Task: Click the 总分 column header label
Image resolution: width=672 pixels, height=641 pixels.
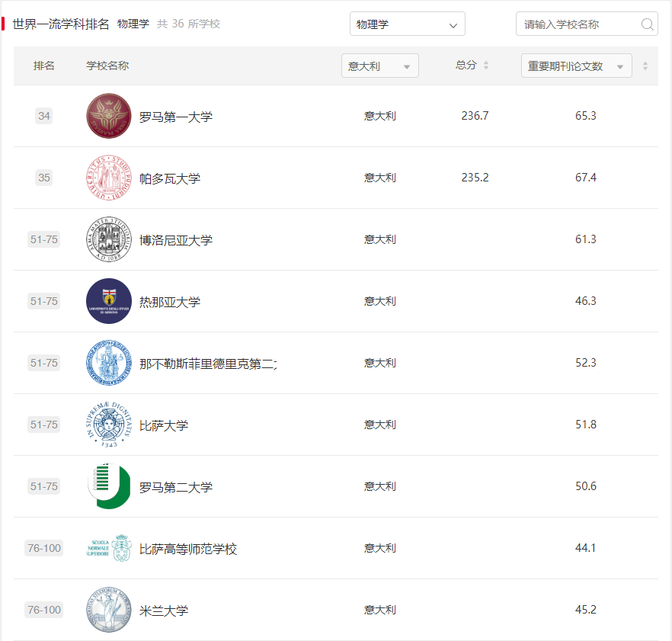Action: coord(466,66)
